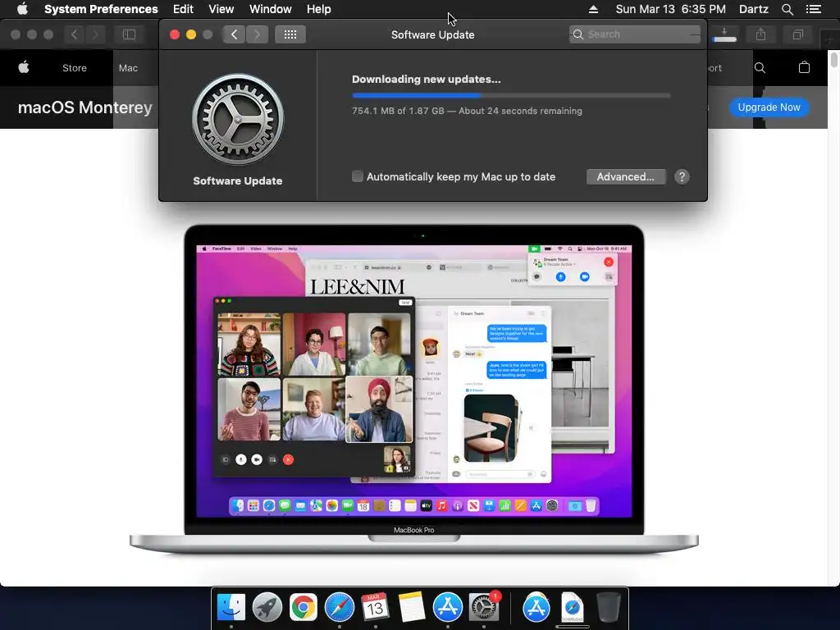Open the Advanced... options
The height and width of the screenshot is (630, 840).
point(626,177)
